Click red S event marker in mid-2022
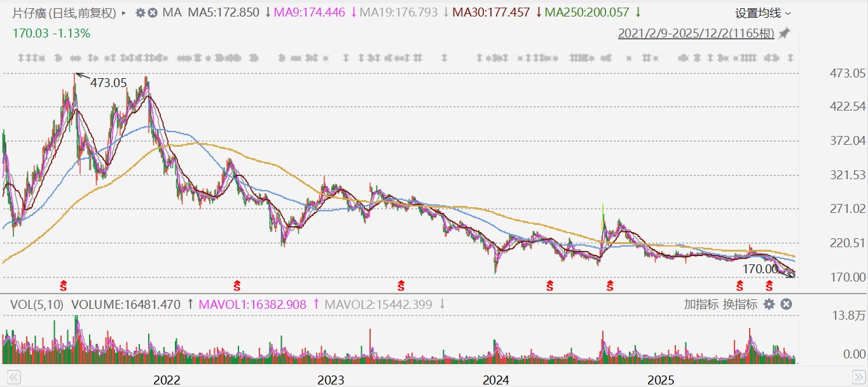The height and width of the screenshot is (387, 868). [x=237, y=285]
